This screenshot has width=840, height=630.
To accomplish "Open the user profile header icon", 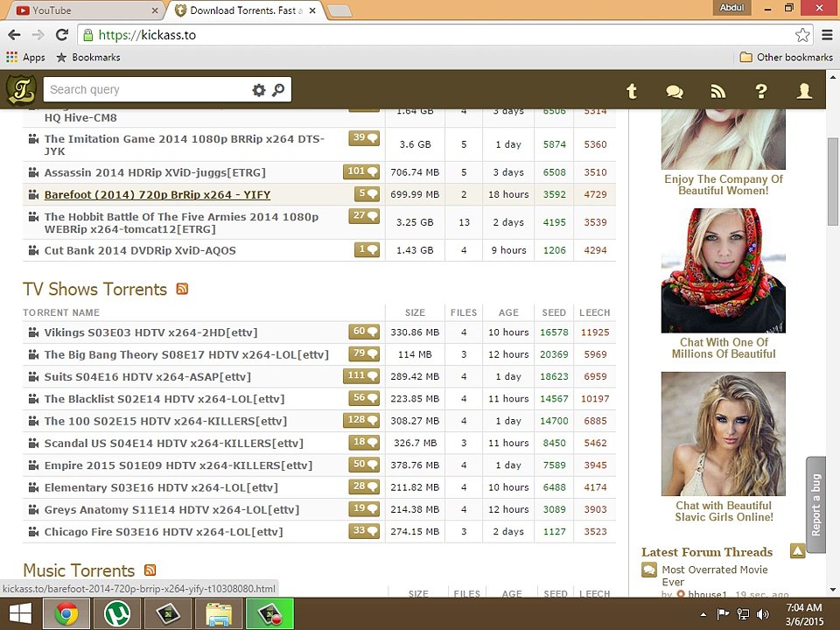I will pyautogui.click(x=804, y=91).
